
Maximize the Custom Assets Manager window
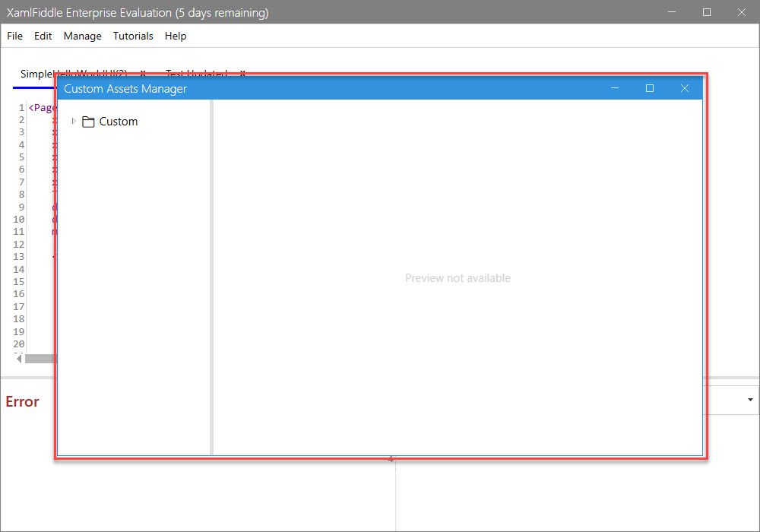tap(650, 88)
